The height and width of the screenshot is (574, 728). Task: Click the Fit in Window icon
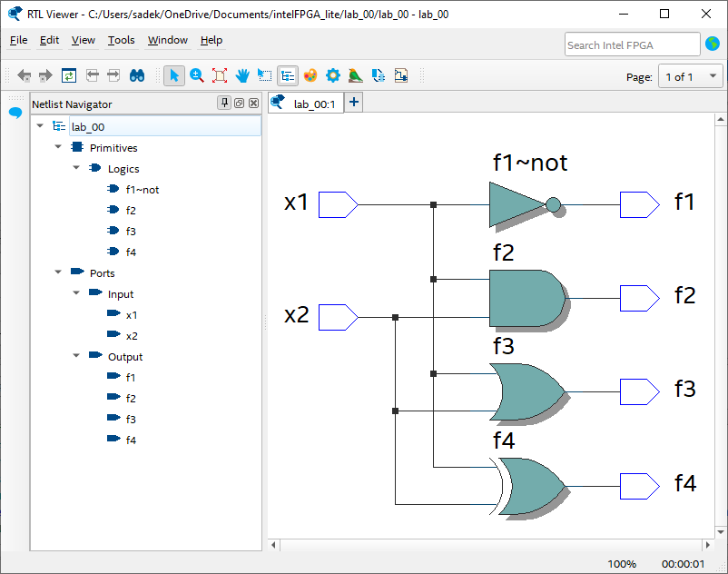click(x=220, y=76)
